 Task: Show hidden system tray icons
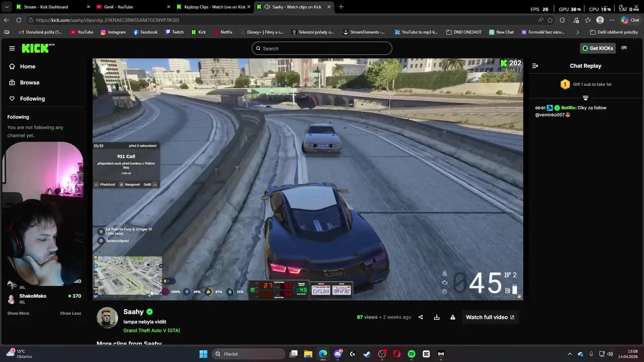pos(570,354)
